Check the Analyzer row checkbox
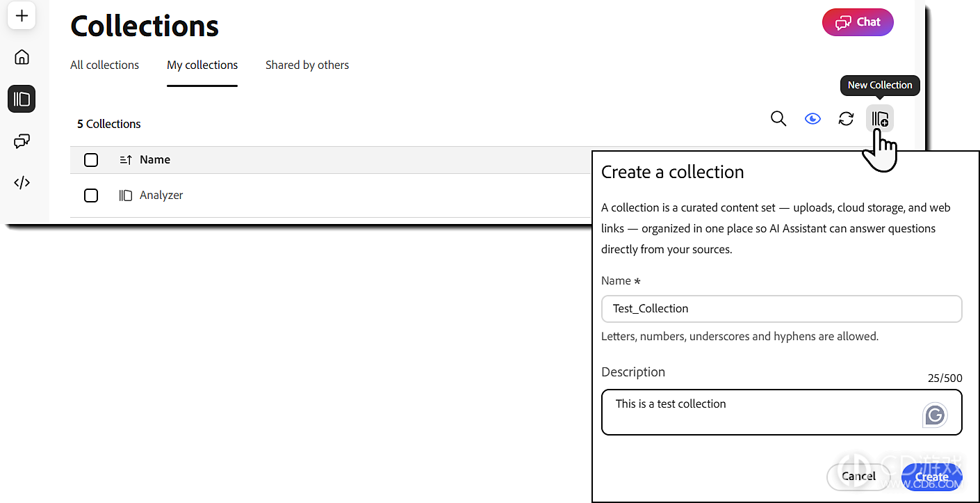Image resolution: width=980 pixels, height=503 pixels. [91, 195]
